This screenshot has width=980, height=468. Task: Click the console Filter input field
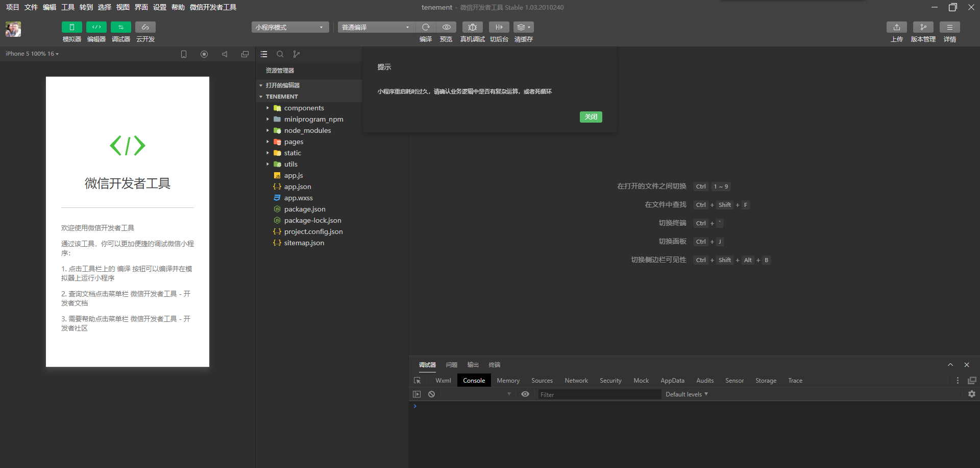pos(600,394)
